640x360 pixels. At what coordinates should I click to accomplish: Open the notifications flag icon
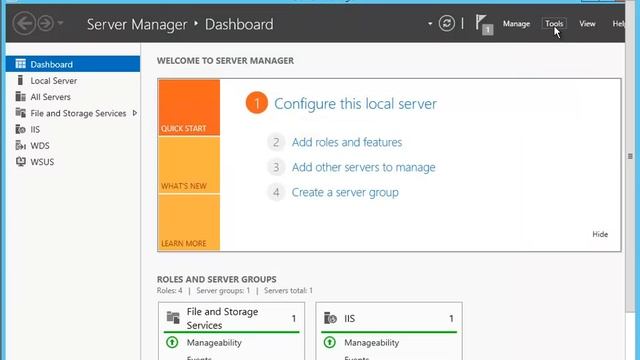[x=484, y=24]
